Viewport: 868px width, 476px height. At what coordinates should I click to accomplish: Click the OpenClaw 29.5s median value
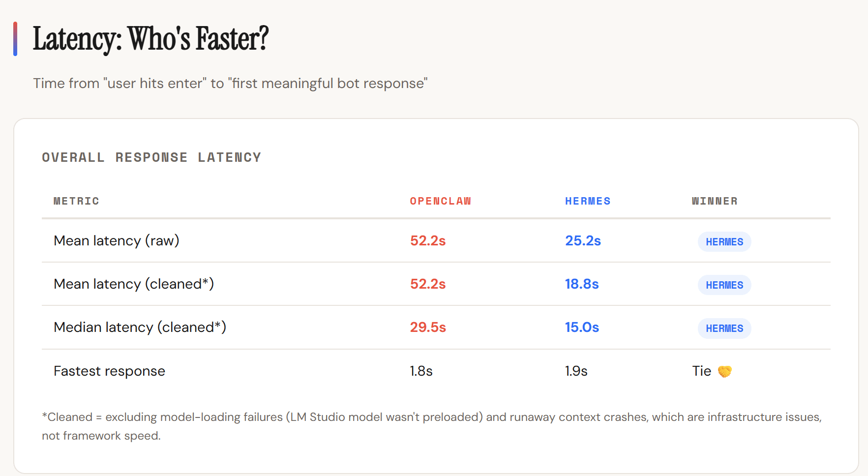point(428,327)
